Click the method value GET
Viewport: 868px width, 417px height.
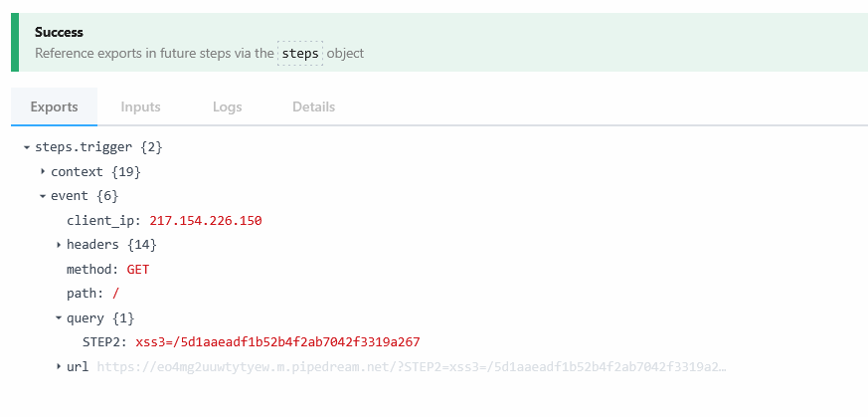click(138, 270)
